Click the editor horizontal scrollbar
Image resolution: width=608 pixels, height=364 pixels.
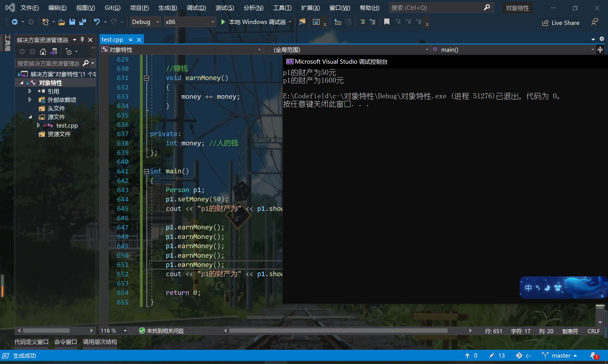(x=338, y=331)
